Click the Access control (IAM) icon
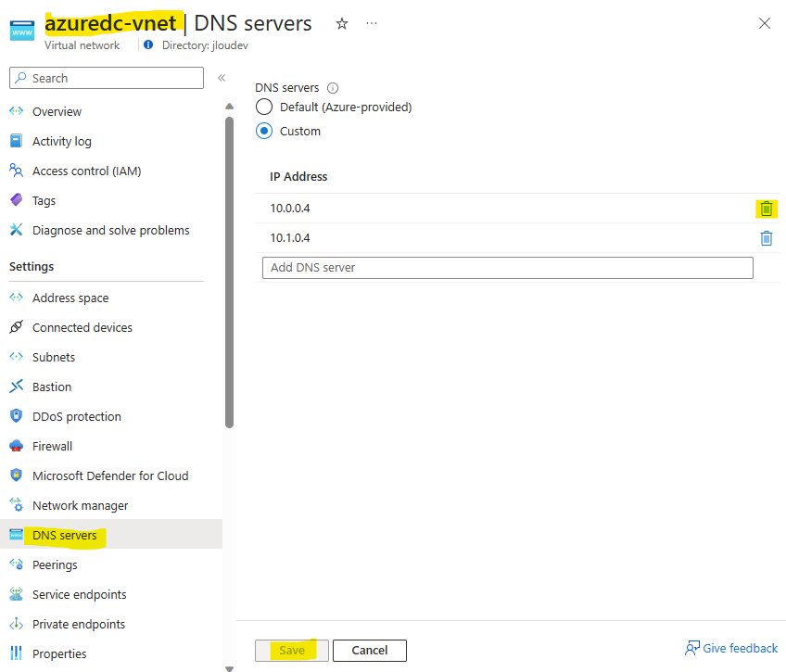Viewport: 786px width, 672px height. [x=16, y=171]
